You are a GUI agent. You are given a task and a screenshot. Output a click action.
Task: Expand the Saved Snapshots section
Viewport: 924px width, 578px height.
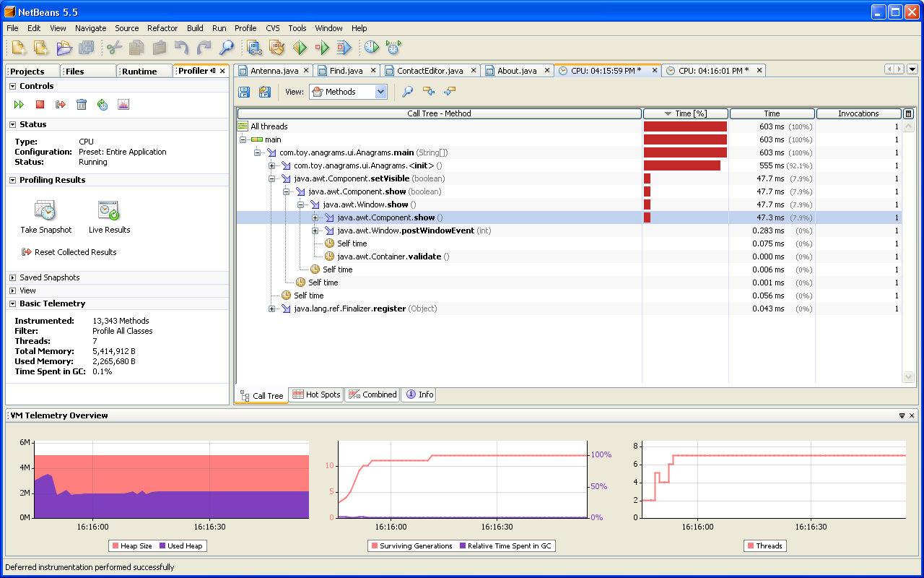(x=13, y=277)
